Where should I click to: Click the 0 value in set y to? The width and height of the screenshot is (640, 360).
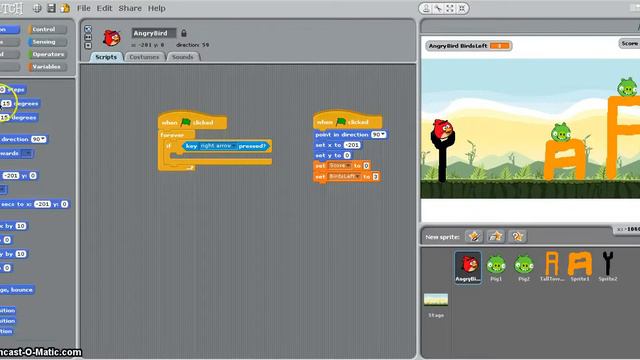pyautogui.click(x=347, y=155)
